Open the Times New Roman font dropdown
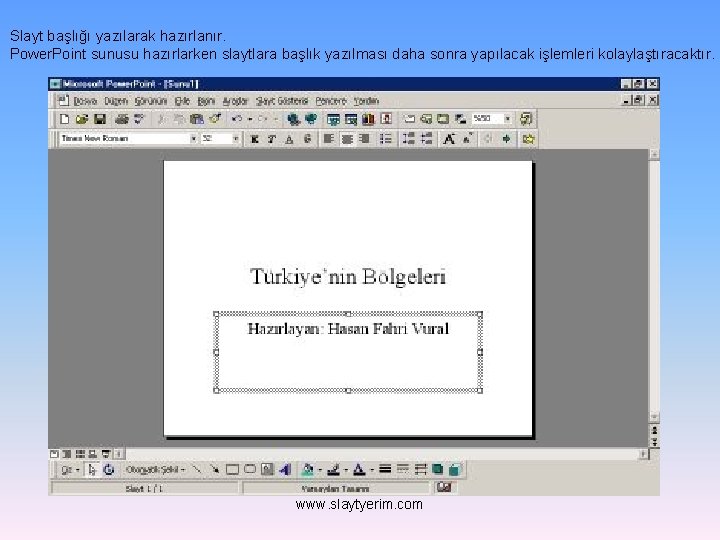This screenshot has width=720, height=540. click(193, 138)
